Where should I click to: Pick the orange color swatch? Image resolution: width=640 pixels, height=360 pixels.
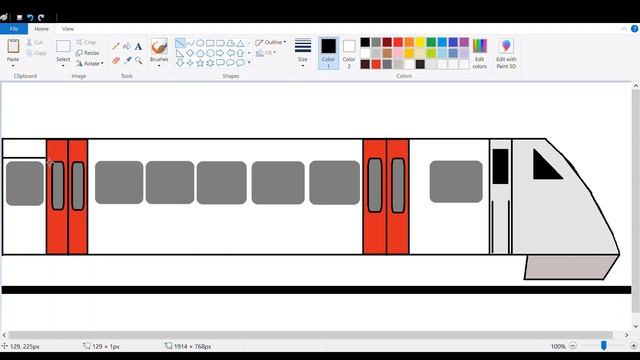point(409,42)
